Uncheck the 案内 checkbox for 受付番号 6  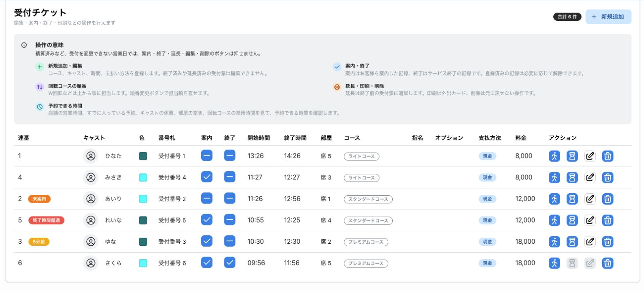coord(207,263)
